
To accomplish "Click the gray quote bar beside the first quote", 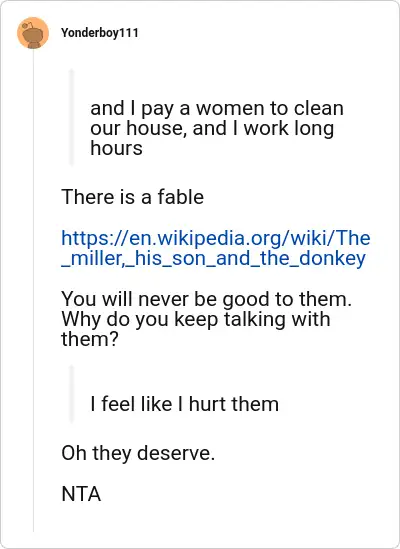I will click(71, 117).
